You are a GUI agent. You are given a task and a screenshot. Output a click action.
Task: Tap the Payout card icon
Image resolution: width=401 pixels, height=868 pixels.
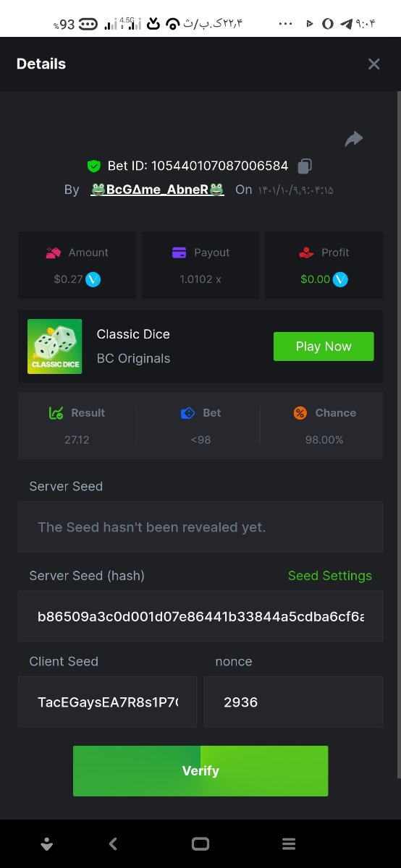point(180,252)
